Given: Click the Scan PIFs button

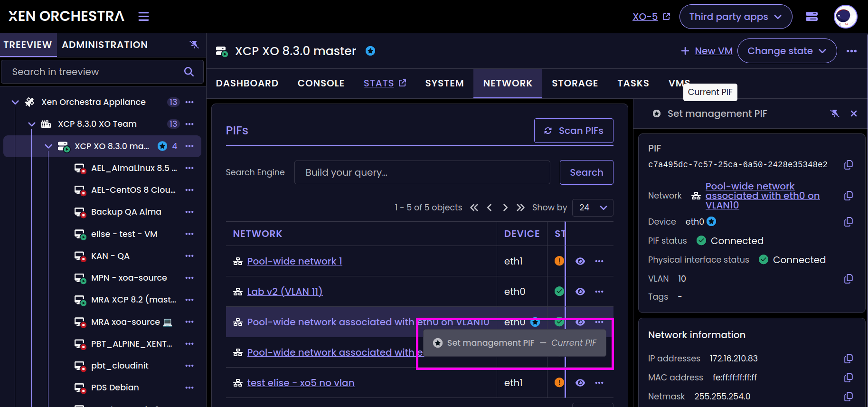Looking at the screenshot, I should click(574, 131).
